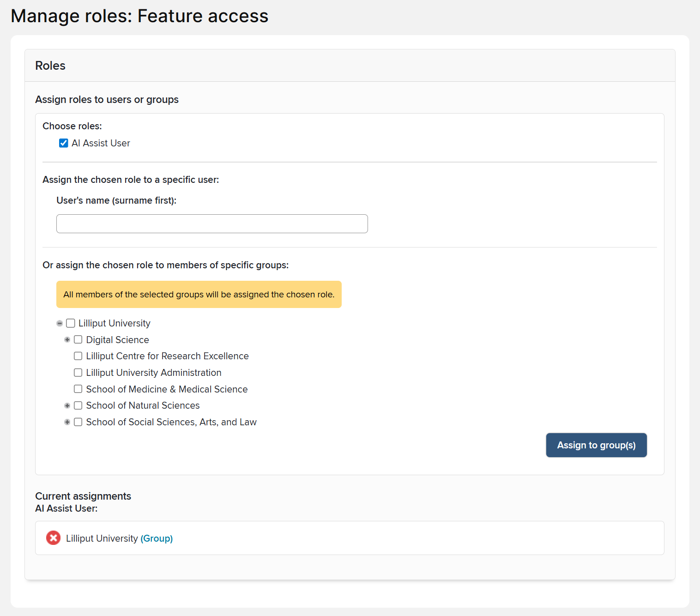Expand School of Social Sciences group
This screenshot has width=700, height=616.
tap(67, 422)
